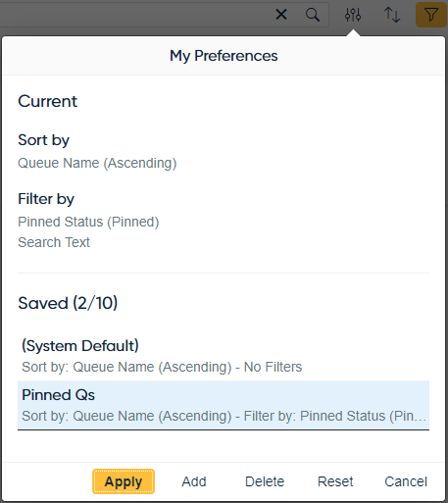Image resolution: width=448 pixels, height=503 pixels.
Task: Click the Saved (2/10) section heading
Action: [68, 303]
